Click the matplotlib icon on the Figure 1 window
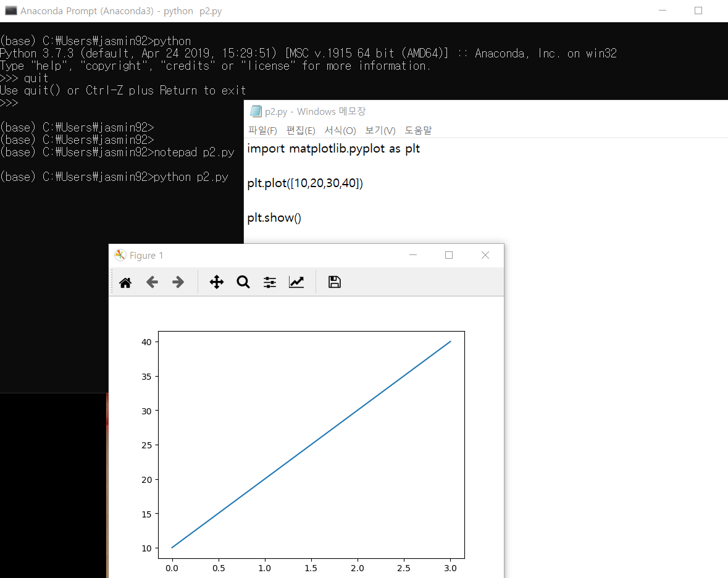This screenshot has height=578, width=728. (120, 254)
